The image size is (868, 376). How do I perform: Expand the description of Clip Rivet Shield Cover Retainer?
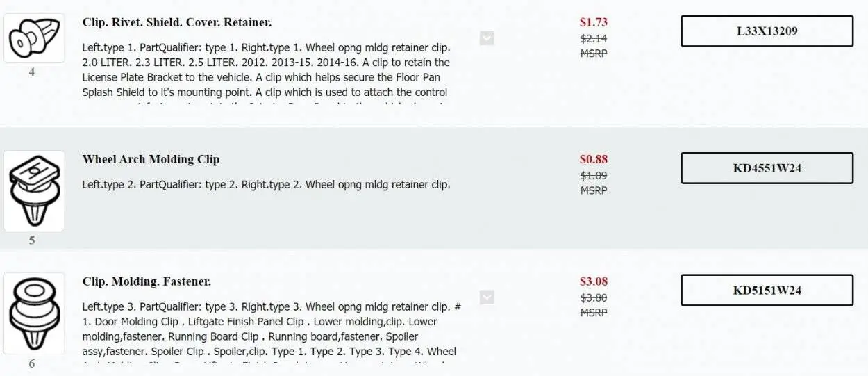(487, 38)
